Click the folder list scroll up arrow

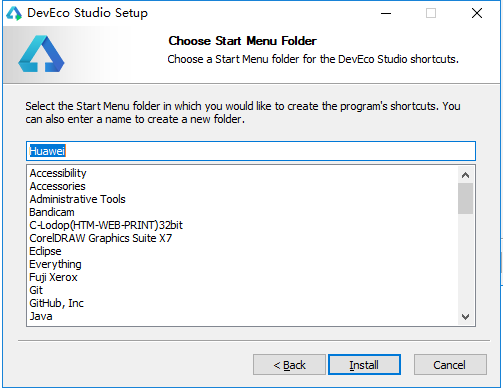466,175
